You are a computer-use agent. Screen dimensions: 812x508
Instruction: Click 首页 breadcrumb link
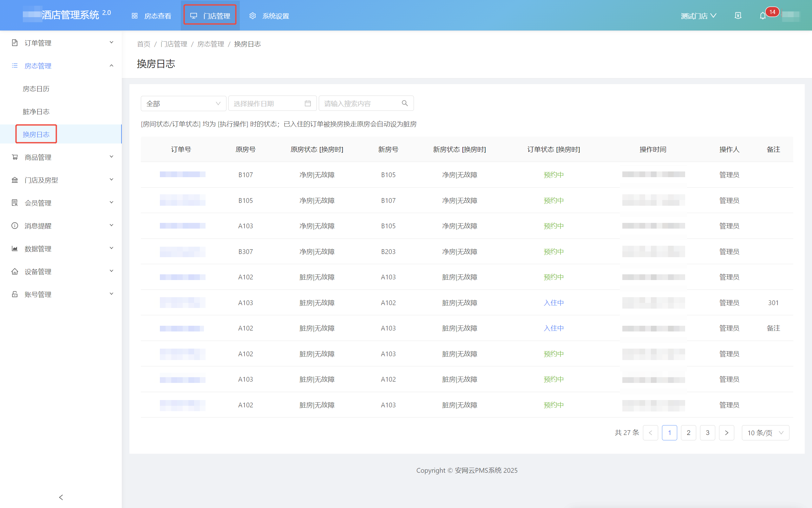click(x=144, y=44)
